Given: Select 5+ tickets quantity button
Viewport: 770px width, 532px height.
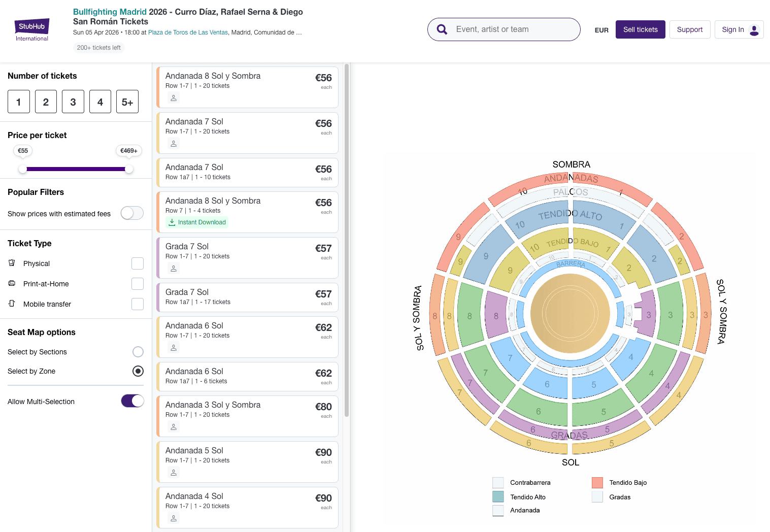Looking at the screenshot, I should click(127, 102).
